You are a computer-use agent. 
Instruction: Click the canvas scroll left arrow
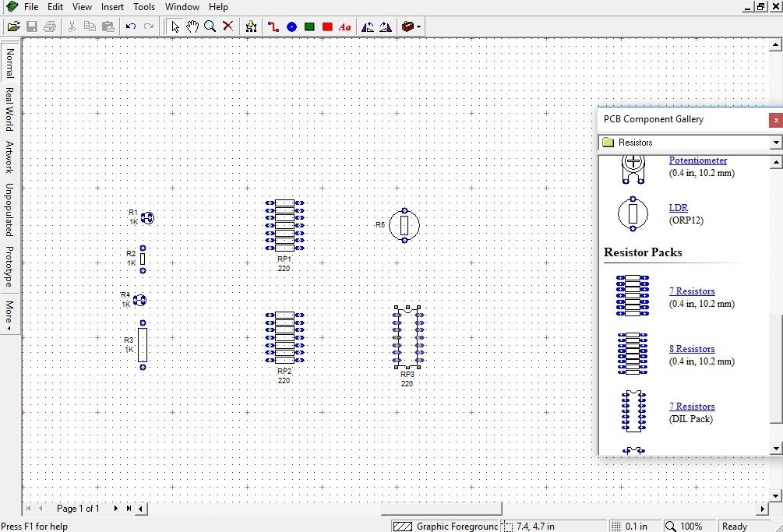[141, 509]
